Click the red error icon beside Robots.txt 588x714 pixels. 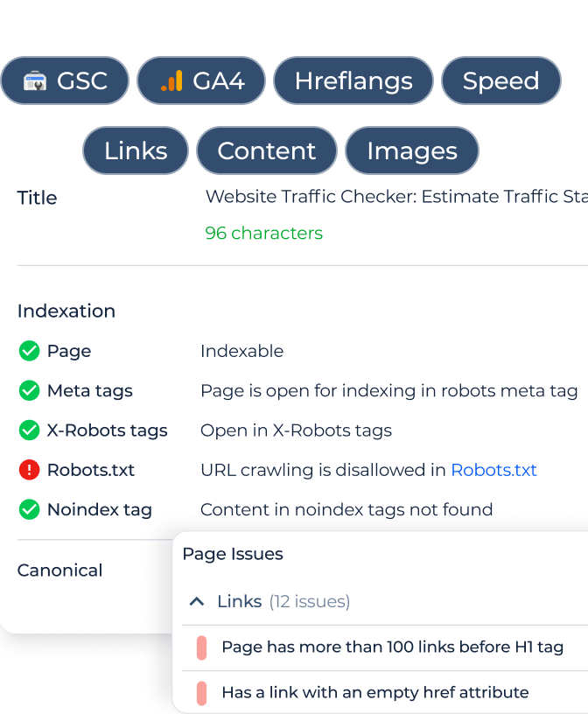[x=29, y=470]
